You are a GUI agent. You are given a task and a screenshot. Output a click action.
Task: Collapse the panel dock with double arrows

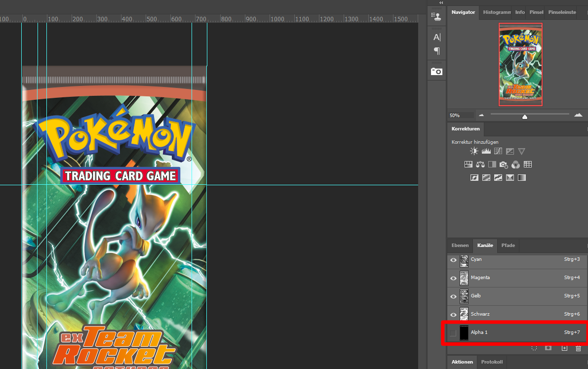441,2
